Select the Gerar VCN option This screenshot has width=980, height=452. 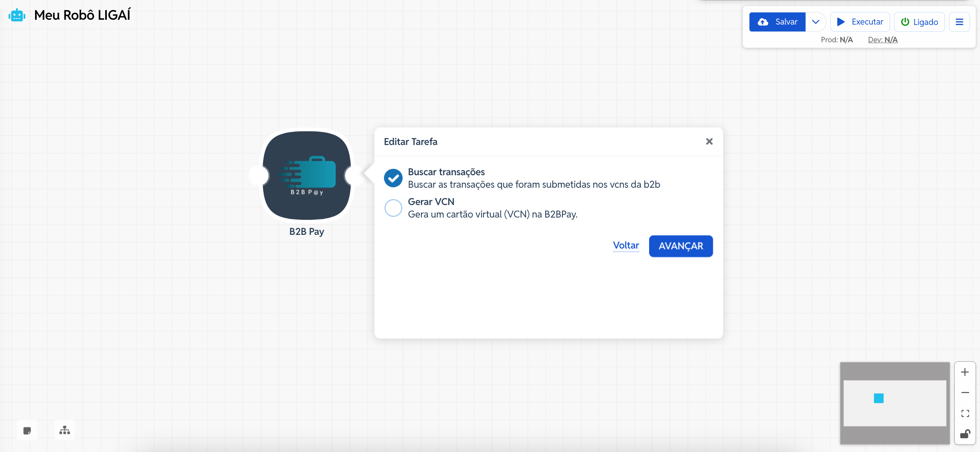pyautogui.click(x=393, y=208)
